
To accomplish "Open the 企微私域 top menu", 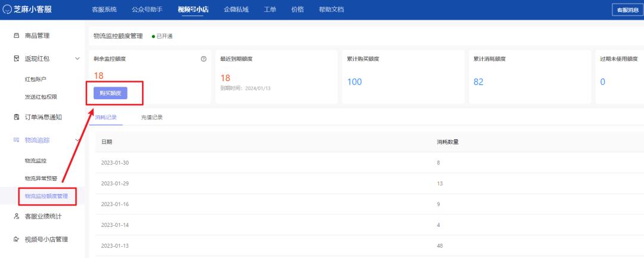I will point(236,10).
